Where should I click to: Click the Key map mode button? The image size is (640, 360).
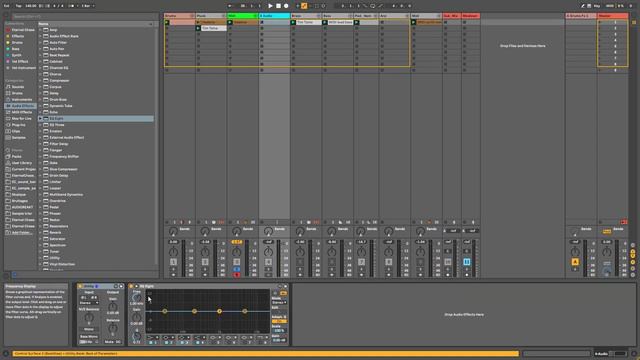click(x=597, y=6)
